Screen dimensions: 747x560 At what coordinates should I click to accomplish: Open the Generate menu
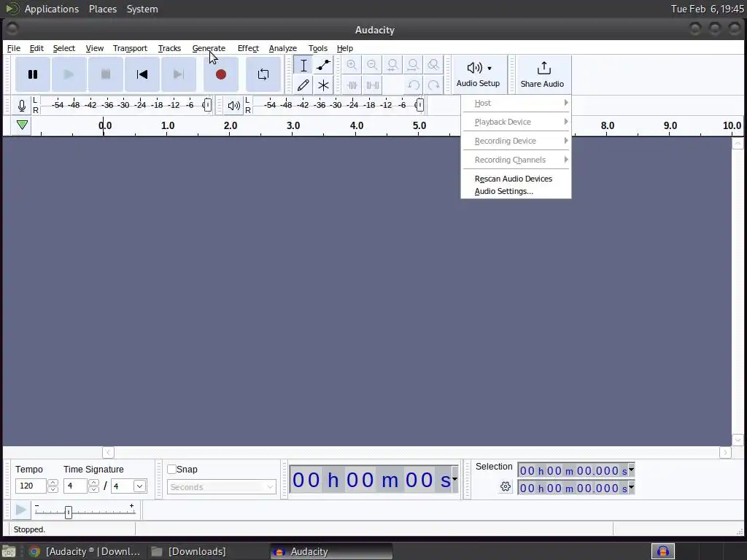pyautogui.click(x=209, y=48)
